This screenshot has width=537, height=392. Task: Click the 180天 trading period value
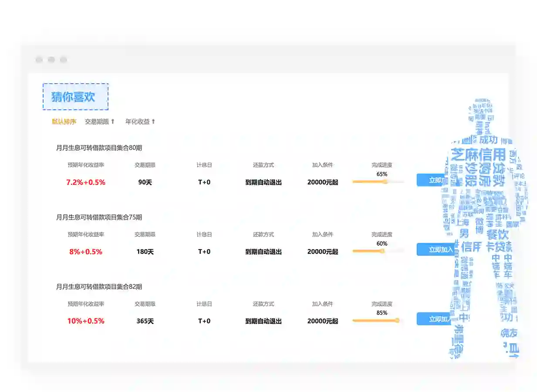pos(145,252)
